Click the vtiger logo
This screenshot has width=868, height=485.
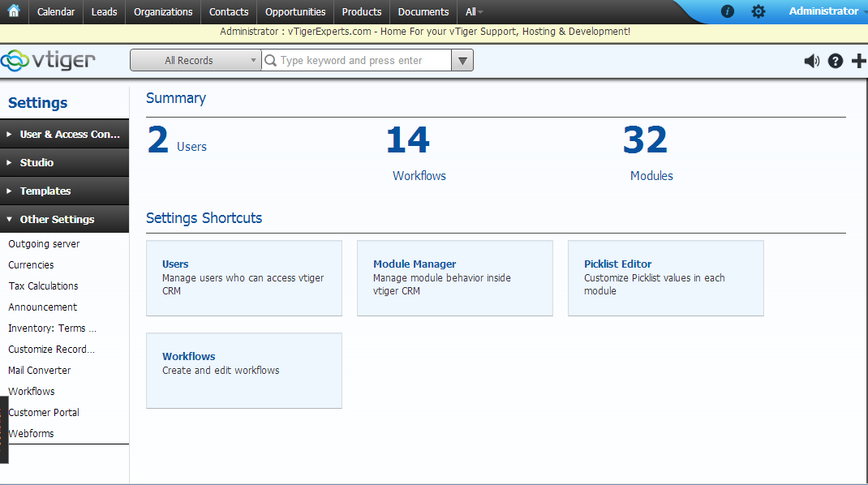pos(49,60)
